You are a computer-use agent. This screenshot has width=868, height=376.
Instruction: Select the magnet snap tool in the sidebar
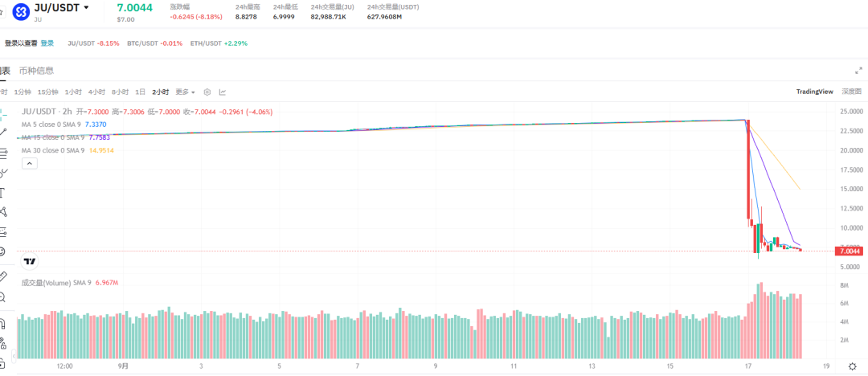pos(3,323)
